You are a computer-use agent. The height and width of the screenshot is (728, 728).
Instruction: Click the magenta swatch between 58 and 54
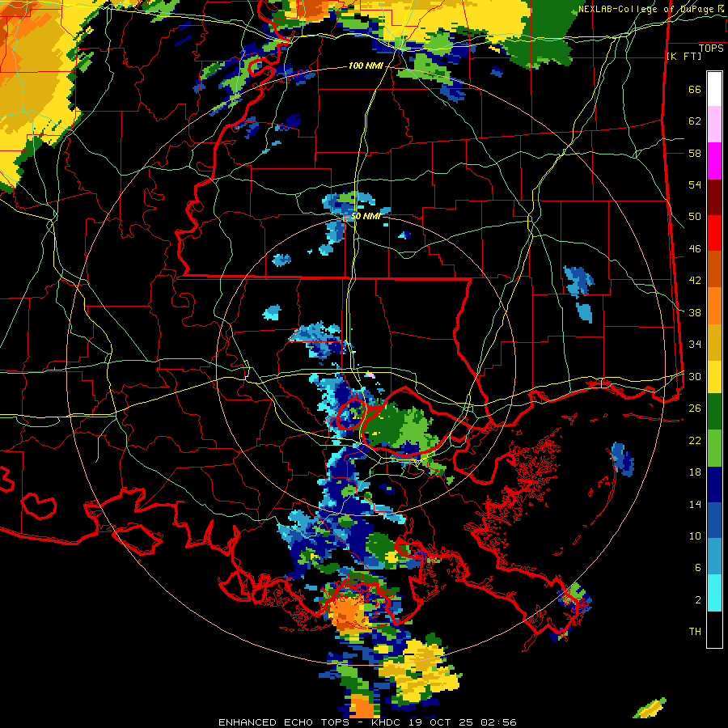(714, 161)
